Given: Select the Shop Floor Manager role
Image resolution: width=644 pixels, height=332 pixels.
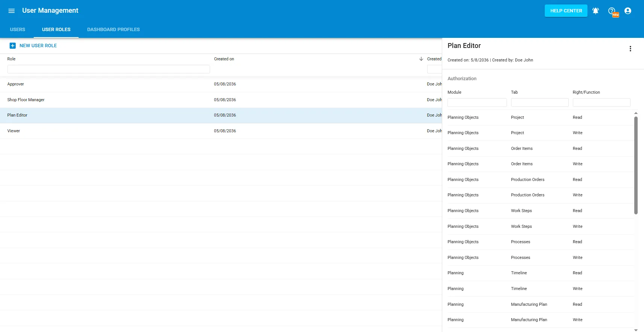Looking at the screenshot, I should (221, 100).
